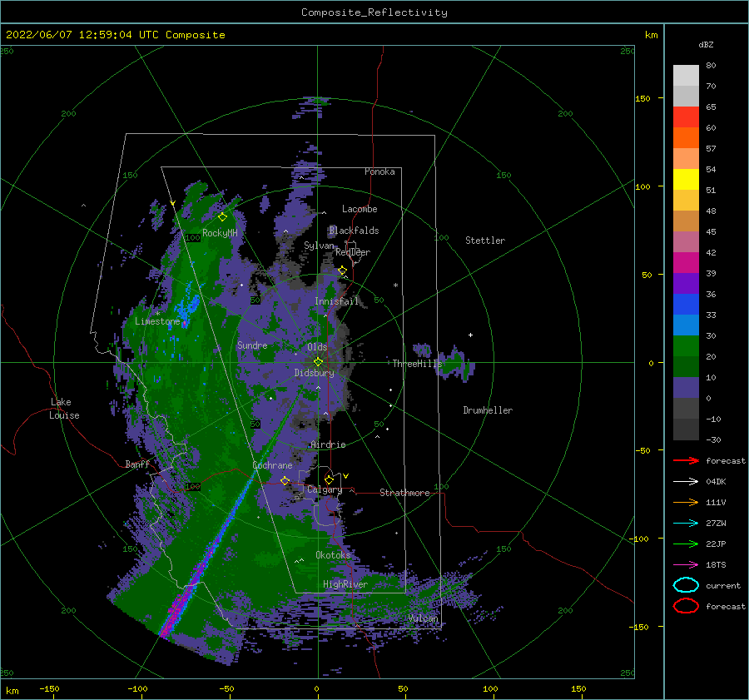The image size is (749, 700).
Task: Click the Strathmore label
Action: (x=404, y=493)
